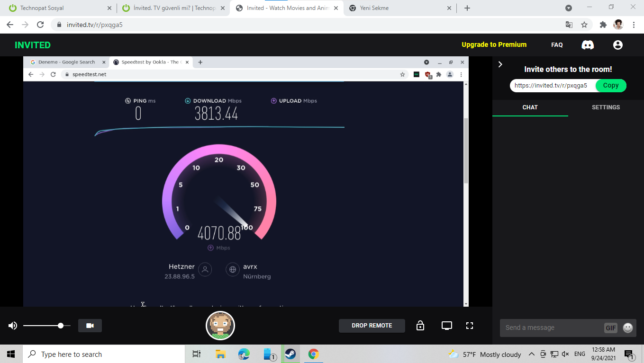The height and width of the screenshot is (363, 644).
Task: Open Chrome from the taskbar
Action: tap(313, 354)
